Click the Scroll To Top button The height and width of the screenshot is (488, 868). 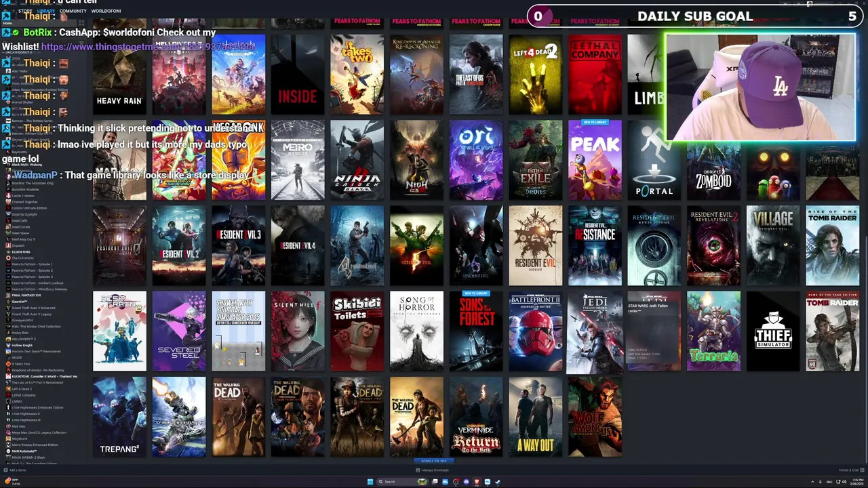click(x=434, y=461)
